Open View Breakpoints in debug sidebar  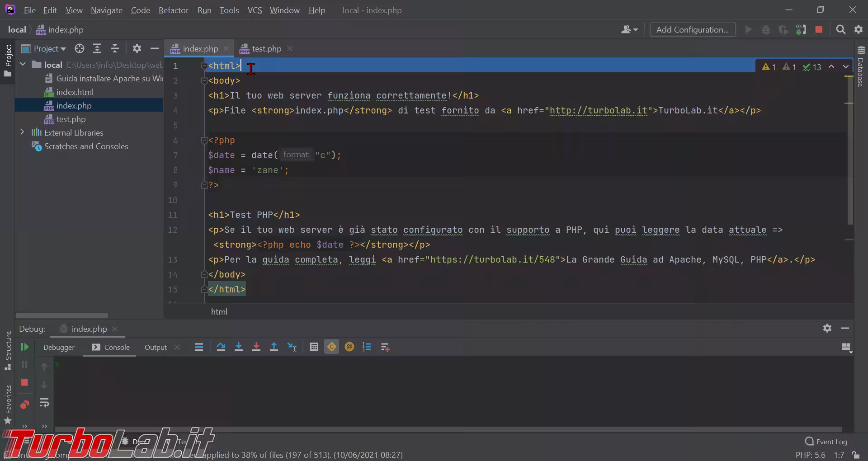tap(24, 405)
